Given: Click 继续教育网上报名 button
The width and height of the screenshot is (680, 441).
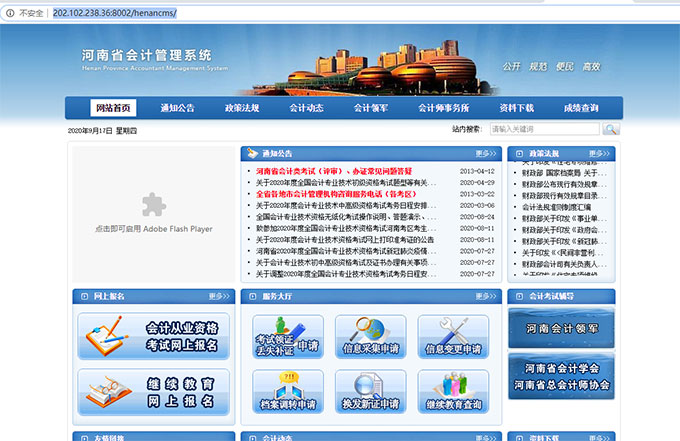Looking at the screenshot, I should coord(152,391).
